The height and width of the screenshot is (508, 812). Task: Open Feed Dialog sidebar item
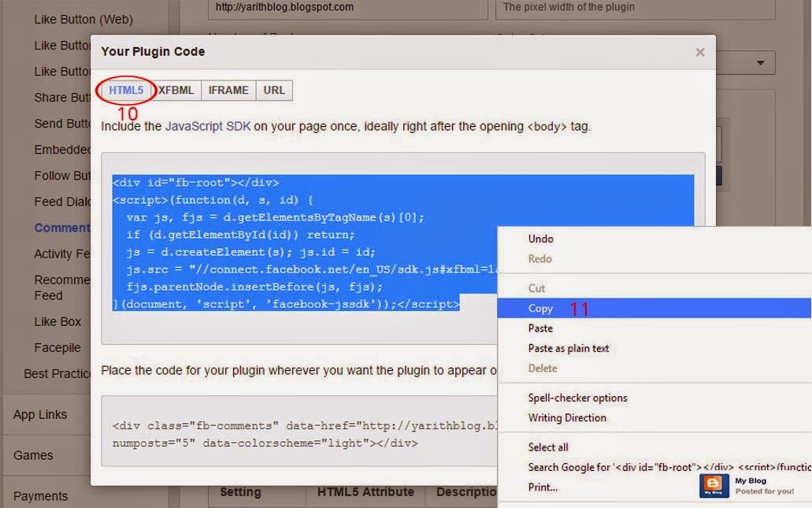[x=62, y=202]
